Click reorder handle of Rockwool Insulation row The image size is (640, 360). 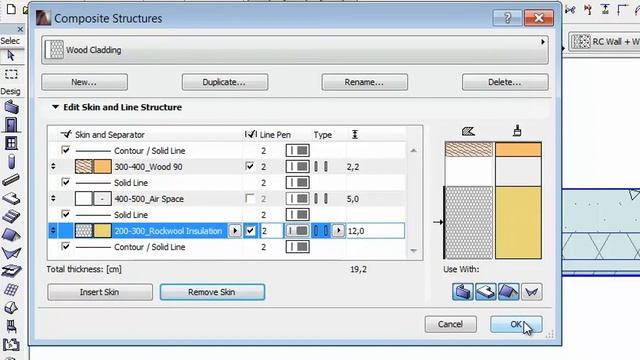[x=53, y=231]
